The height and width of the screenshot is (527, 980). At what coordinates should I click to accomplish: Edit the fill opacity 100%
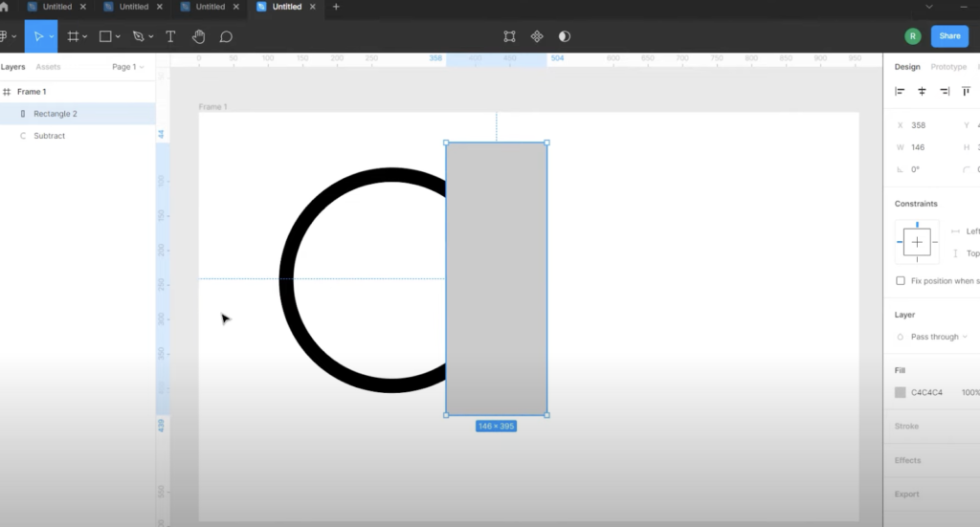(x=970, y=392)
